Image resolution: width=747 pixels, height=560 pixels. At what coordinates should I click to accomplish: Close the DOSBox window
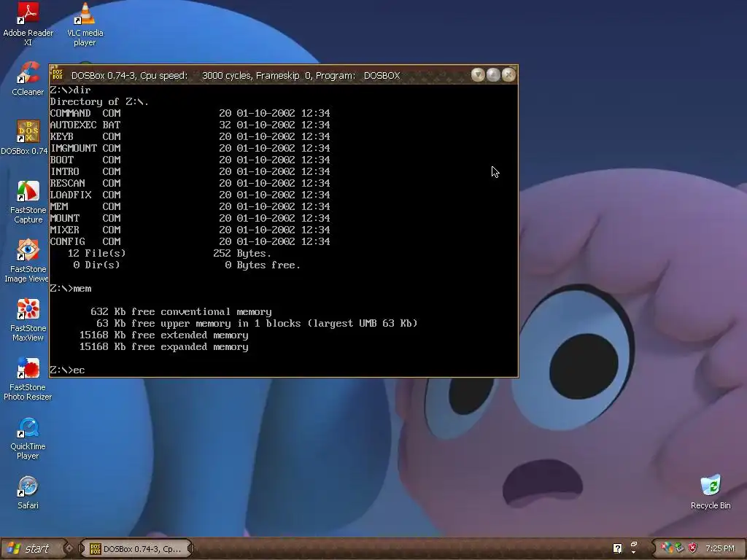coord(508,75)
